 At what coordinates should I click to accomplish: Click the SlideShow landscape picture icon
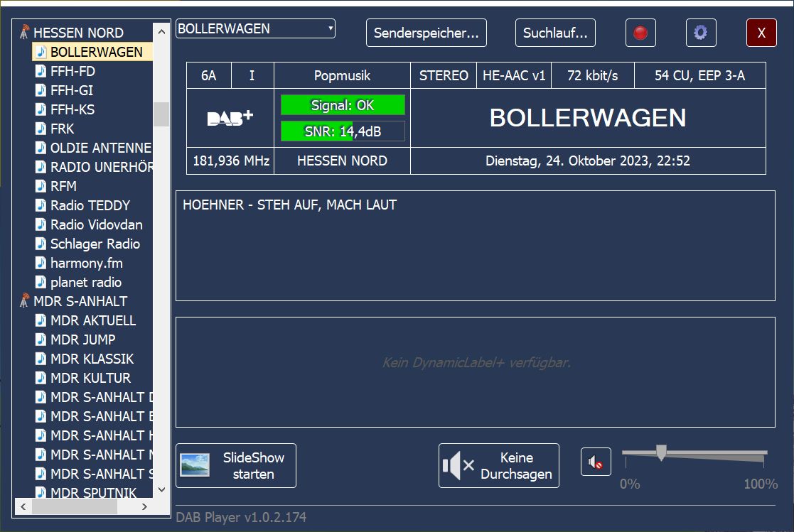click(195, 465)
